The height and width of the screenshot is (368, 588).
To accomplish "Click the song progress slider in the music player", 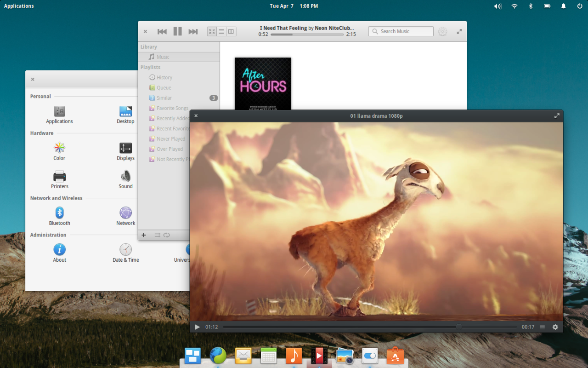I will click(307, 34).
